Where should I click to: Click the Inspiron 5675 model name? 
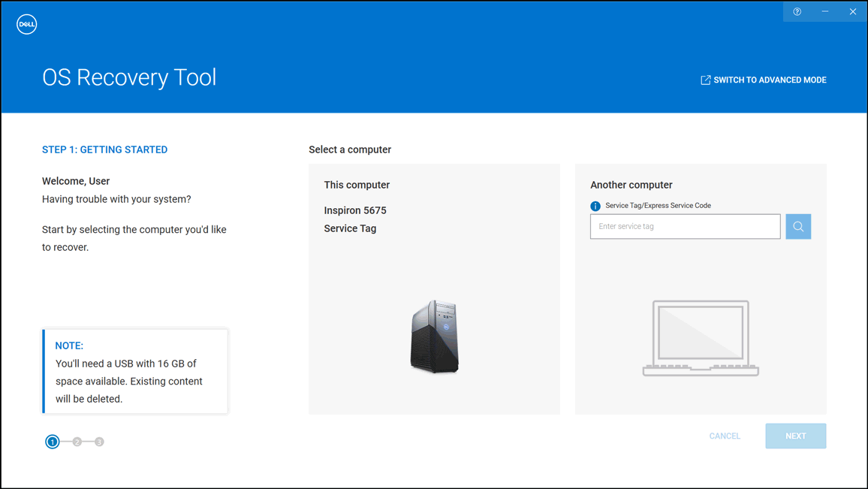click(x=355, y=210)
